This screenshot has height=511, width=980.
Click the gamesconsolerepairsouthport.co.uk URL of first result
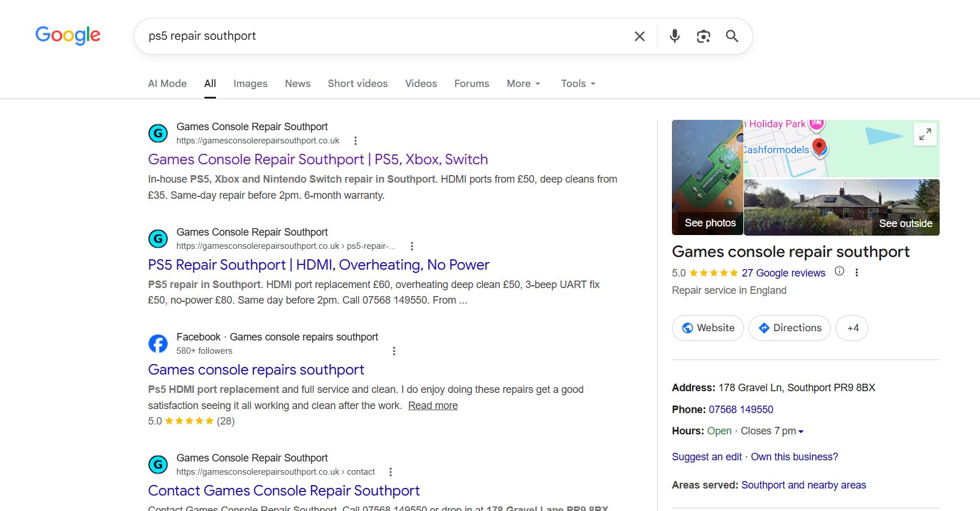tap(258, 141)
